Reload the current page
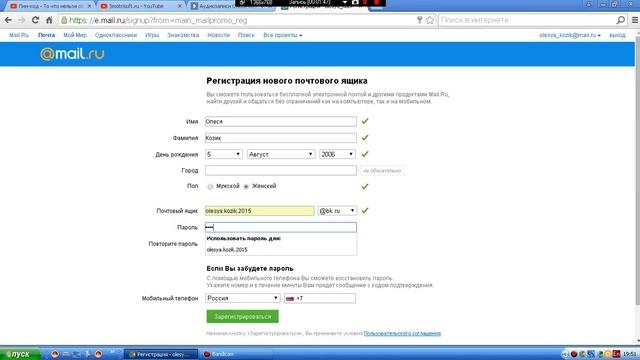640x360 pixels. click(x=35, y=20)
